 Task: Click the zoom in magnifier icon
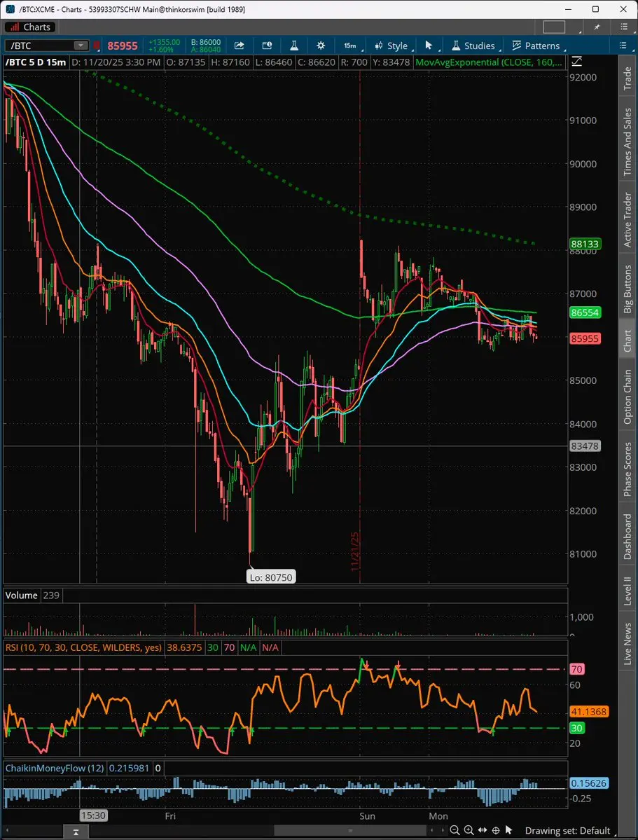pos(469,830)
